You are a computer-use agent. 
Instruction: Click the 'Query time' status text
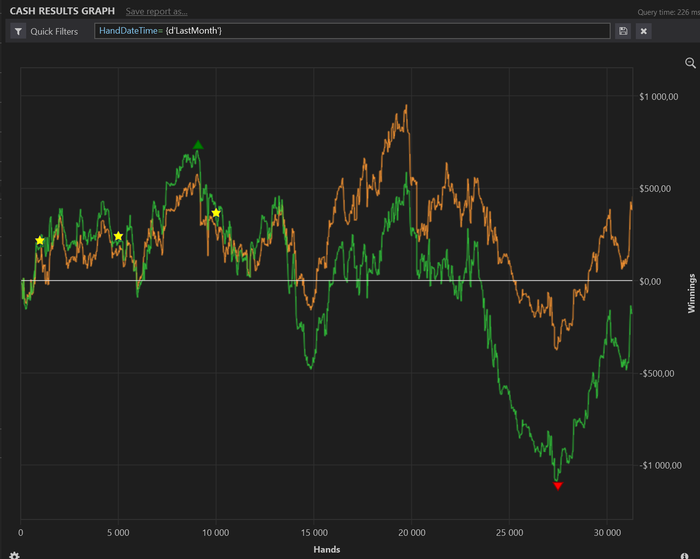click(668, 13)
